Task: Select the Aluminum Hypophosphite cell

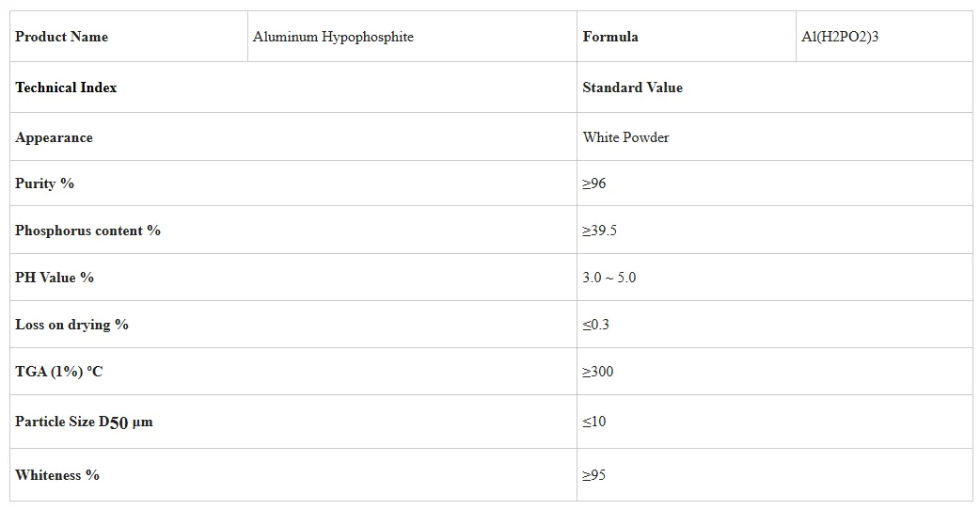Action: point(333,37)
